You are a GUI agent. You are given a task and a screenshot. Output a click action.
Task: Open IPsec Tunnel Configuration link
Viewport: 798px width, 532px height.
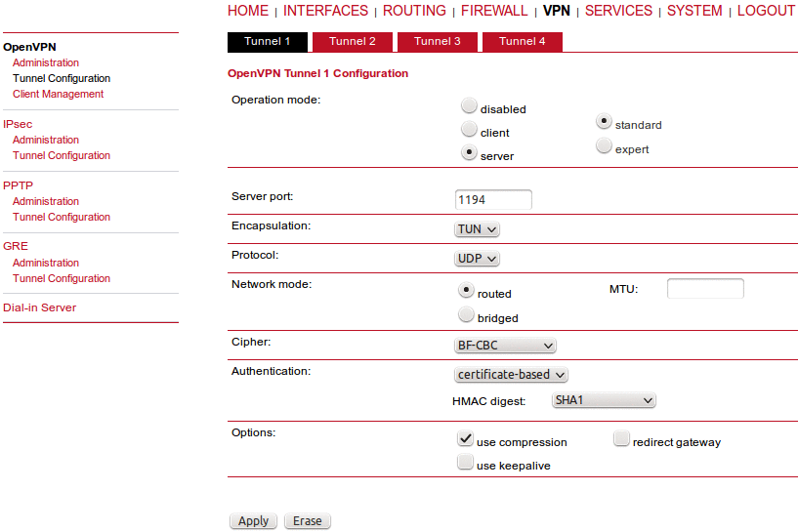coord(62,155)
